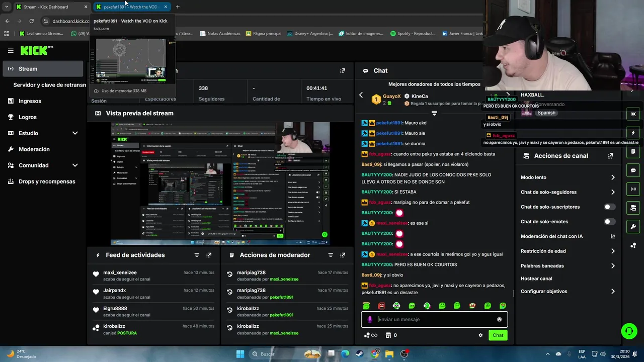
Task: Open a new browser tab
Action: click(178, 7)
